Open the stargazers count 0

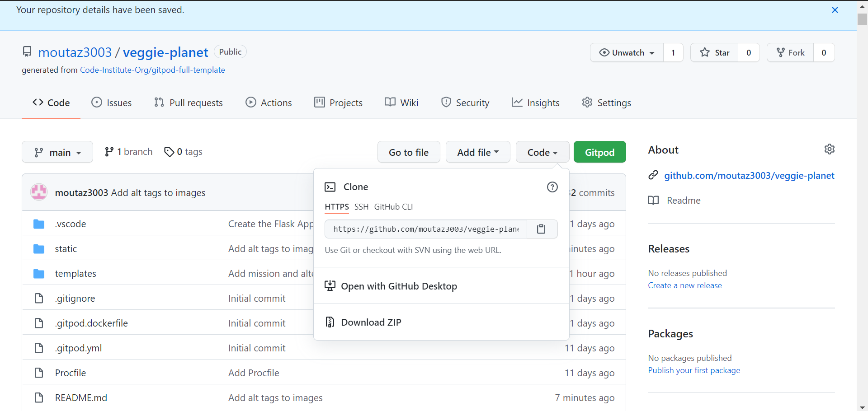coord(749,52)
